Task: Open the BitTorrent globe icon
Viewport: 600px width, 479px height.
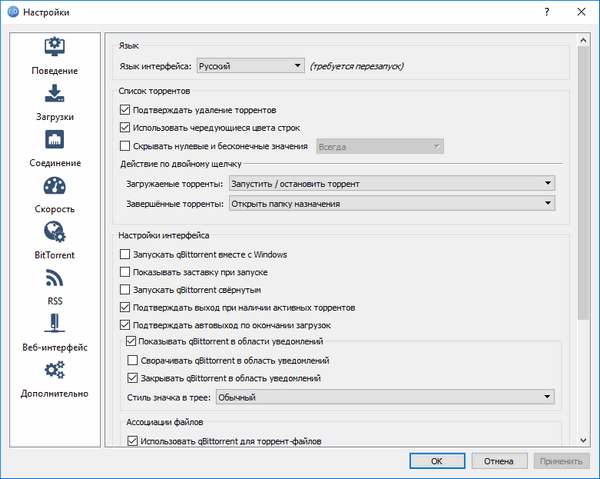Action: click(55, 232)
